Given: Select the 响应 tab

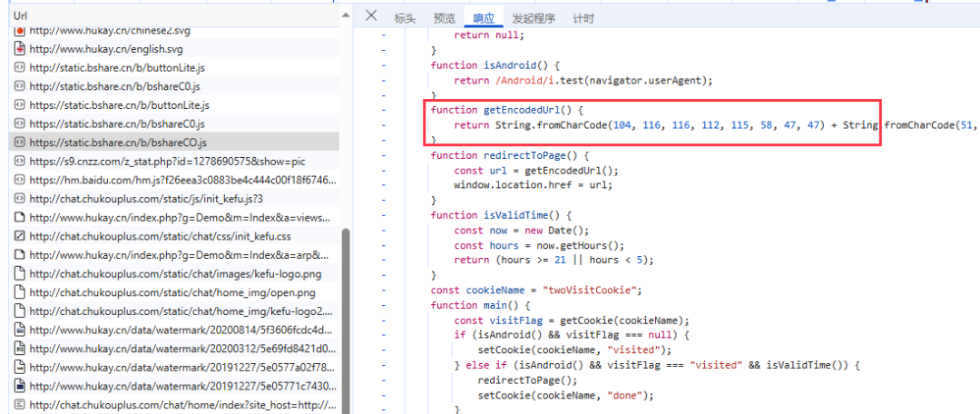Looking at the screenshot, I should click(x=483, y=18).
